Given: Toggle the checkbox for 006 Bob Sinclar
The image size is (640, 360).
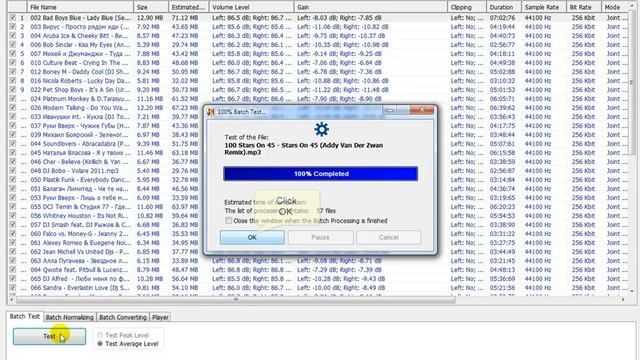Looking at the screenshot, I should point(13,45).
